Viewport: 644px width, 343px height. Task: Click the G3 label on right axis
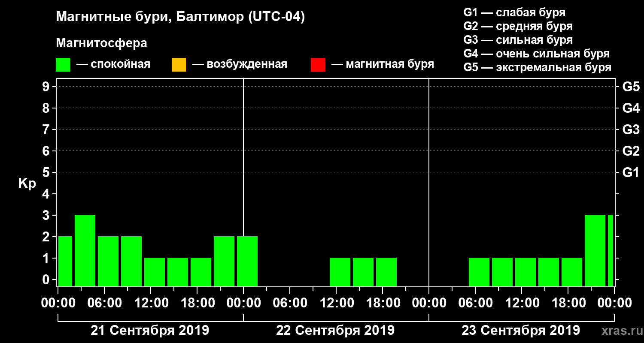pos(631,129)
